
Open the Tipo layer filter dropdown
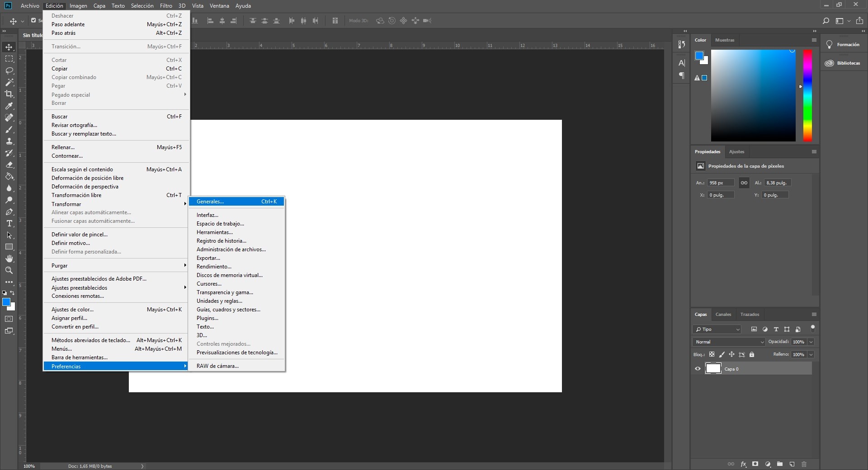coord(717,329)
